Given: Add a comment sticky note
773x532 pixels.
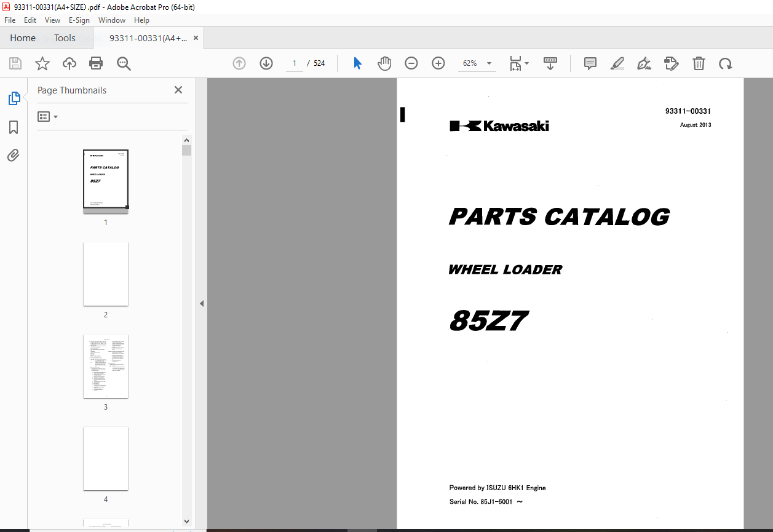Looking at the screenshot, I should click(590, 63).
